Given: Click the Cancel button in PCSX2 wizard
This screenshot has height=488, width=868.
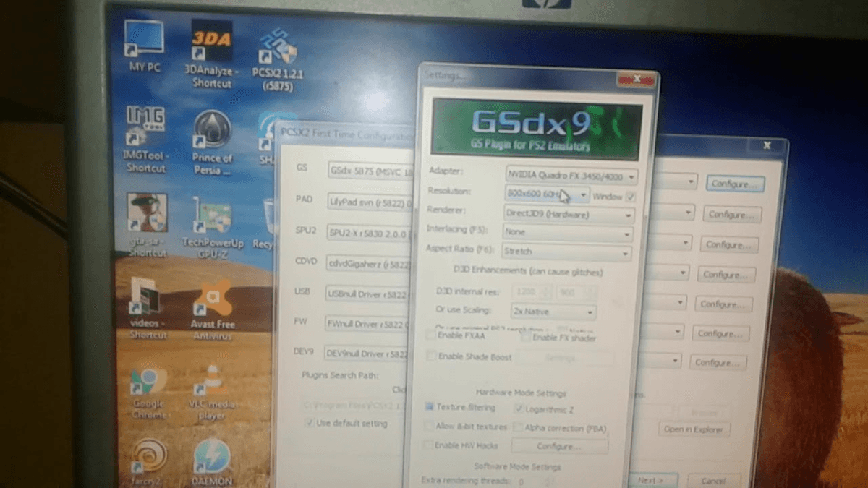Looking at the screenshot, I should pyautogui.click(x=712, y=480).
